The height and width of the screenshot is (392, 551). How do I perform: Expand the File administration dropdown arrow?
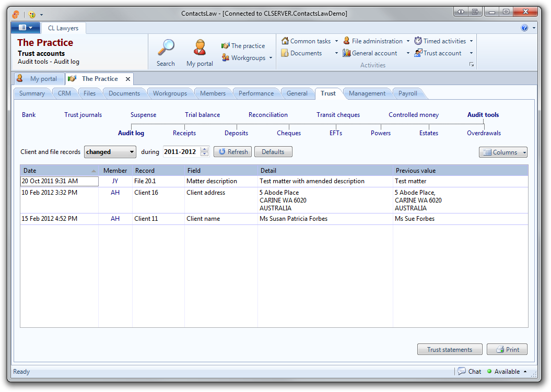(x=408, y=41)
